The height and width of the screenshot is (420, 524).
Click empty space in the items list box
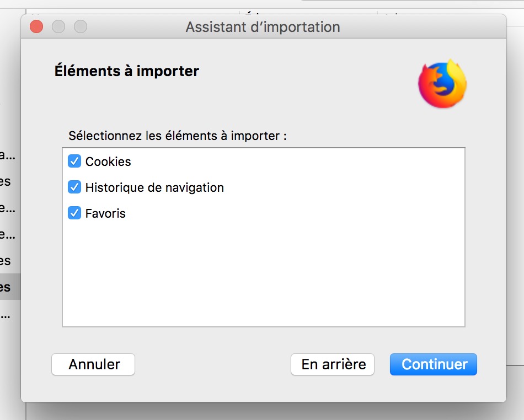(264, 276)
